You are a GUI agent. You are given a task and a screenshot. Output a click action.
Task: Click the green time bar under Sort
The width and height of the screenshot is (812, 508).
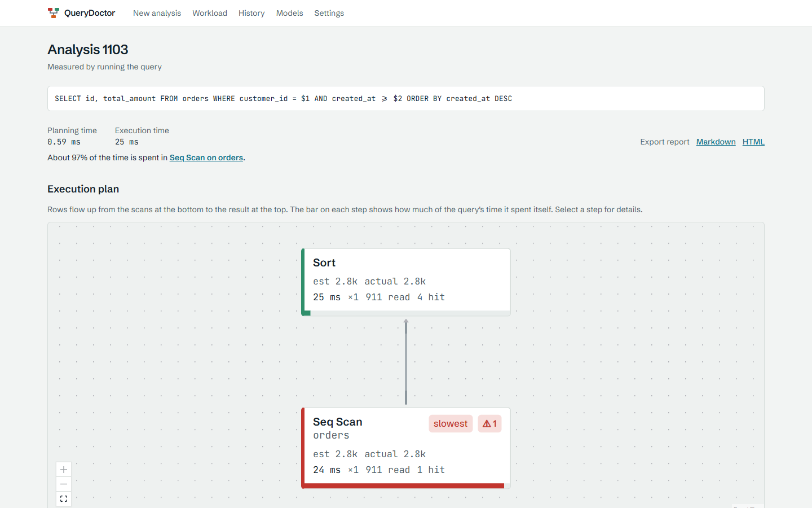pyautogui.click(x=307, y=313)
